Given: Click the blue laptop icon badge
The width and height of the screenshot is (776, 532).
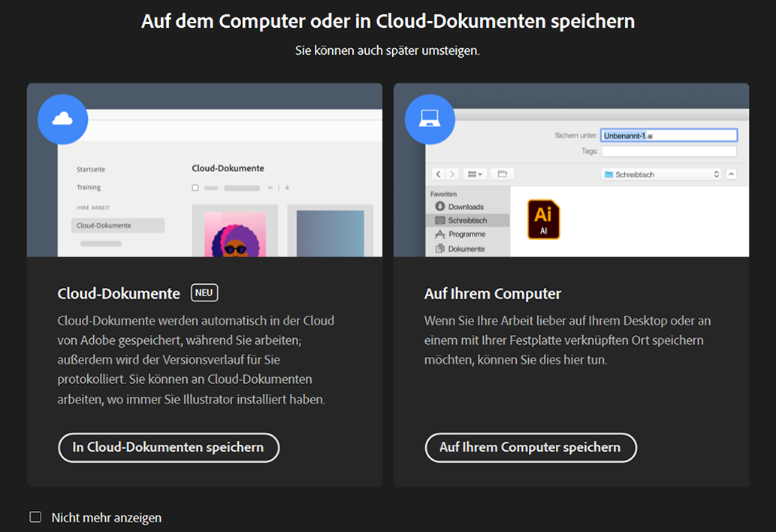Looking at the screenshot, I should click(430, 119).
